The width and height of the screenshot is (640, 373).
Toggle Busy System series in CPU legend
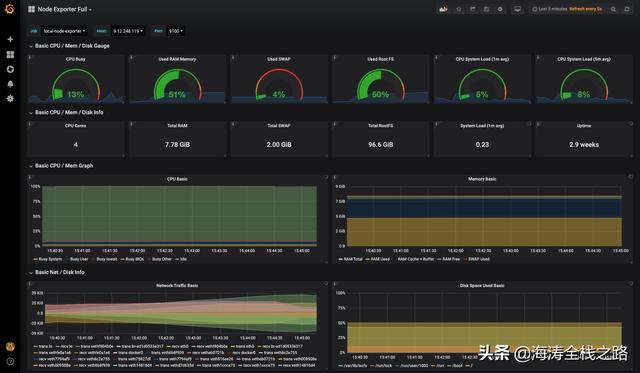[47, 259]
